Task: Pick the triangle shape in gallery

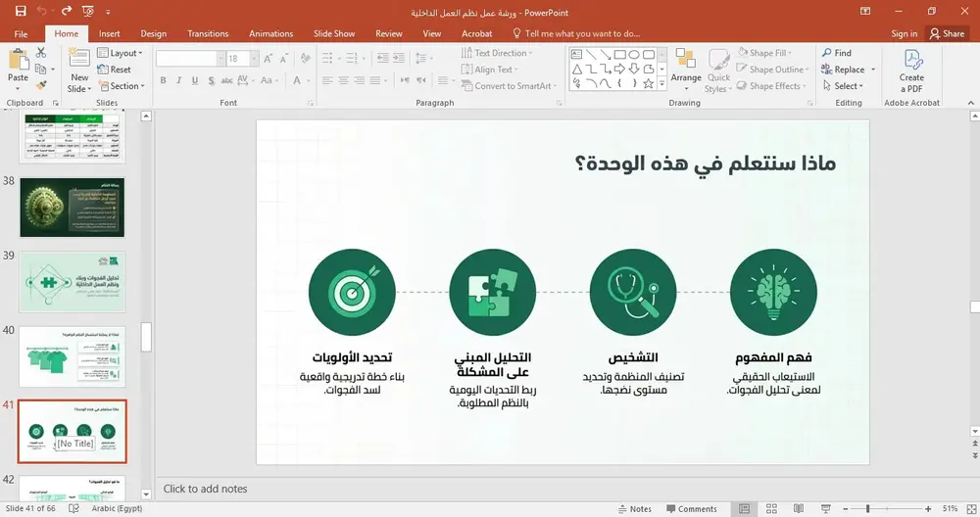Action: tap(576, 69)
